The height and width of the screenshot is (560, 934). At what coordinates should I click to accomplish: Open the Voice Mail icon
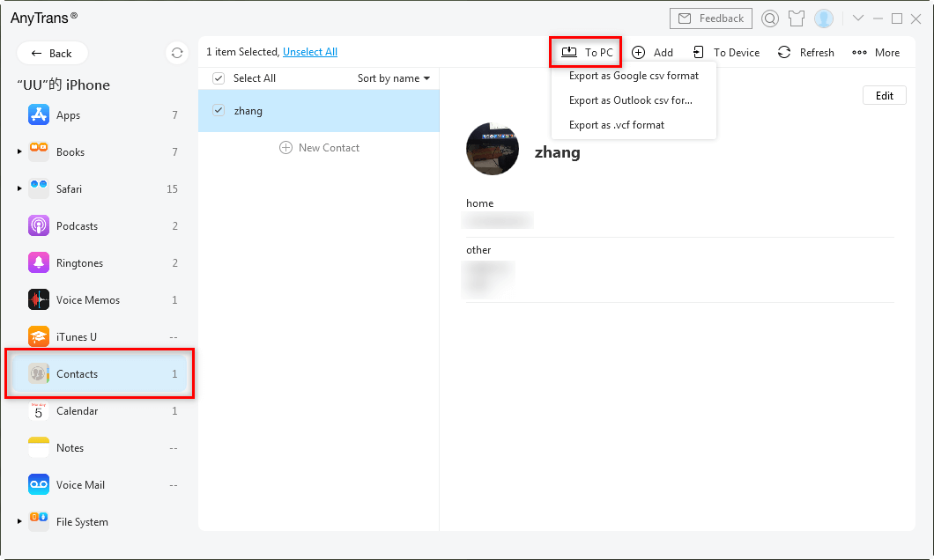click(39, 484)
